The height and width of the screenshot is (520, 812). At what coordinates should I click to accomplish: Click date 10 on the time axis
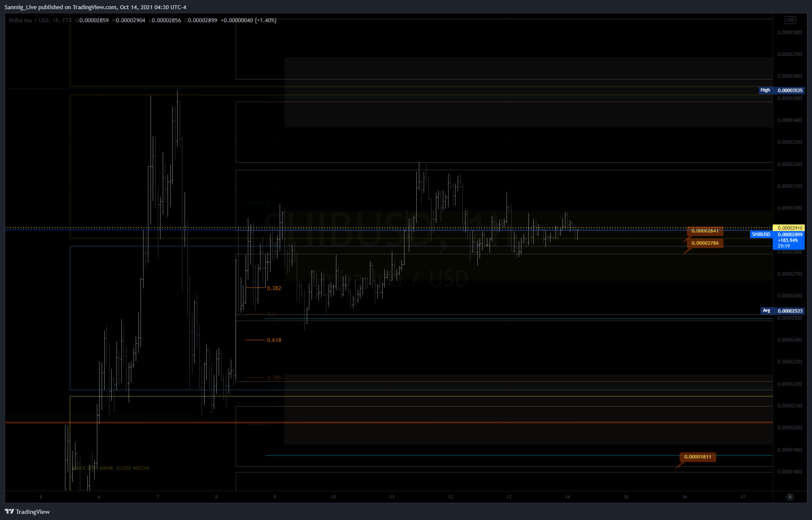[333, 497]
